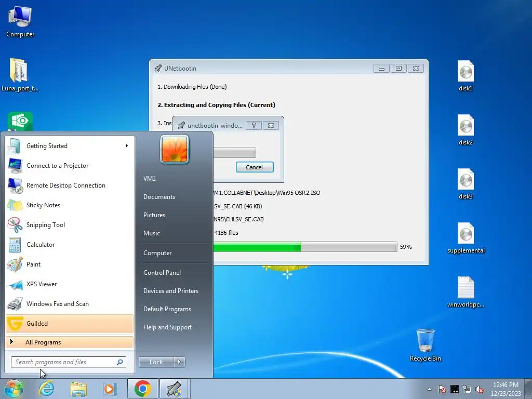Screen dimensions: 532x399
Task: Click the unetbootin dialog's title bar icon
Action: (181, 126)
